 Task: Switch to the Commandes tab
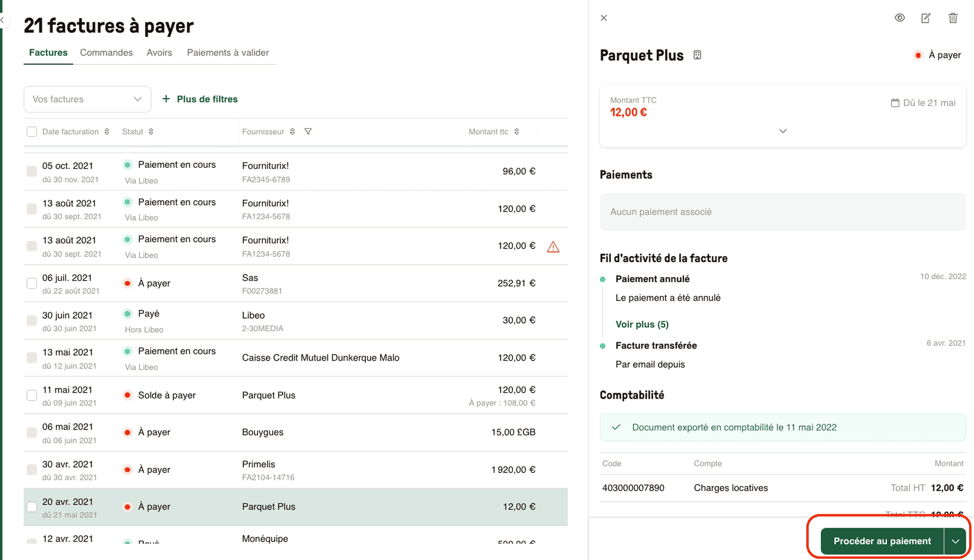[x=106, y=52]
